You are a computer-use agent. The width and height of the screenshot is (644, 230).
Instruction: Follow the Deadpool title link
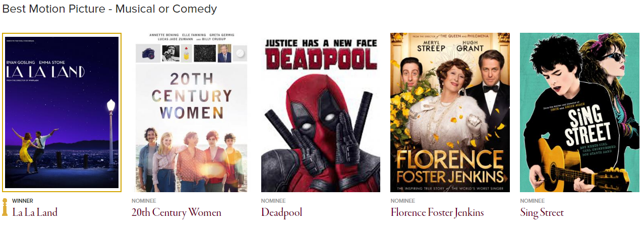(281, 213)
